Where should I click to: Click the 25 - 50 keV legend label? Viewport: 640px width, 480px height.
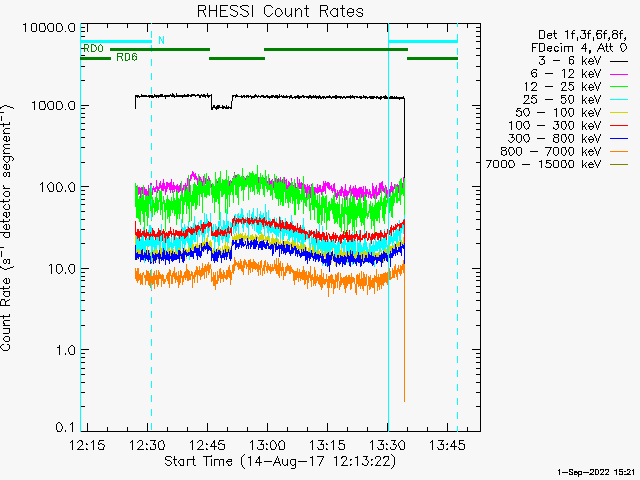[x=562, y=100]
